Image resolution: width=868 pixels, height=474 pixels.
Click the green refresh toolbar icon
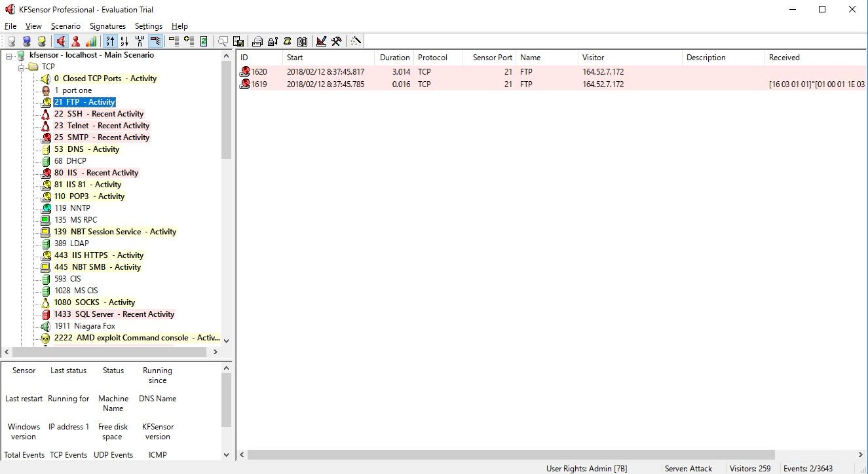[204, 41]
